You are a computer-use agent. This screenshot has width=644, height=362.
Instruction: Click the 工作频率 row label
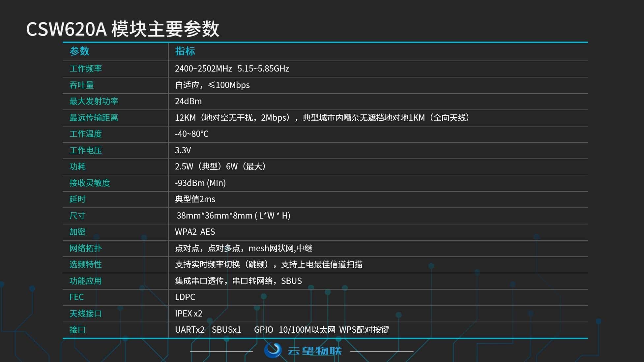86,69
